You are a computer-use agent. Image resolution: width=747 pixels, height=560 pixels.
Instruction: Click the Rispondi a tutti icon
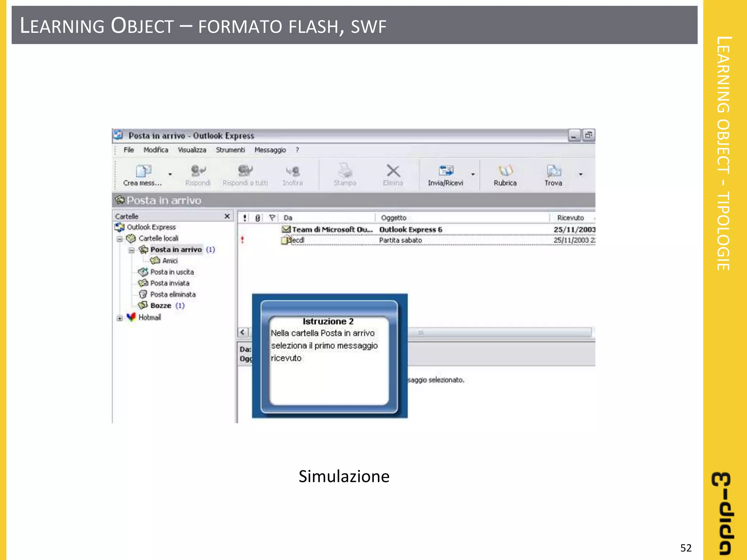245,171
